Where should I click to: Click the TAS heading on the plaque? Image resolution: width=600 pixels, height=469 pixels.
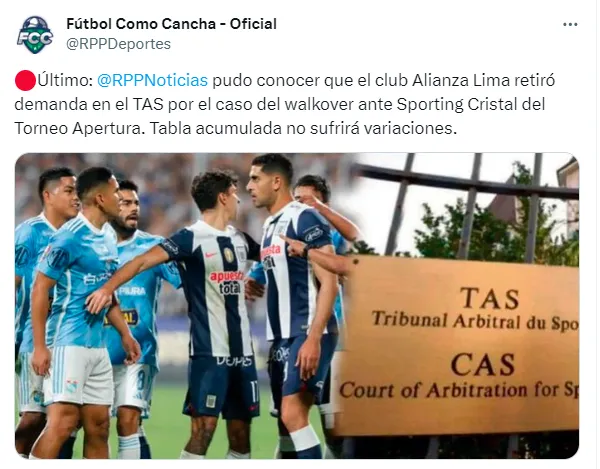pos(490,298)
